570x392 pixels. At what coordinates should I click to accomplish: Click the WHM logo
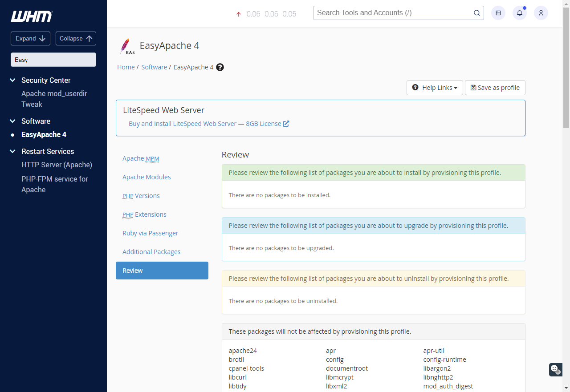click(32, 16)
